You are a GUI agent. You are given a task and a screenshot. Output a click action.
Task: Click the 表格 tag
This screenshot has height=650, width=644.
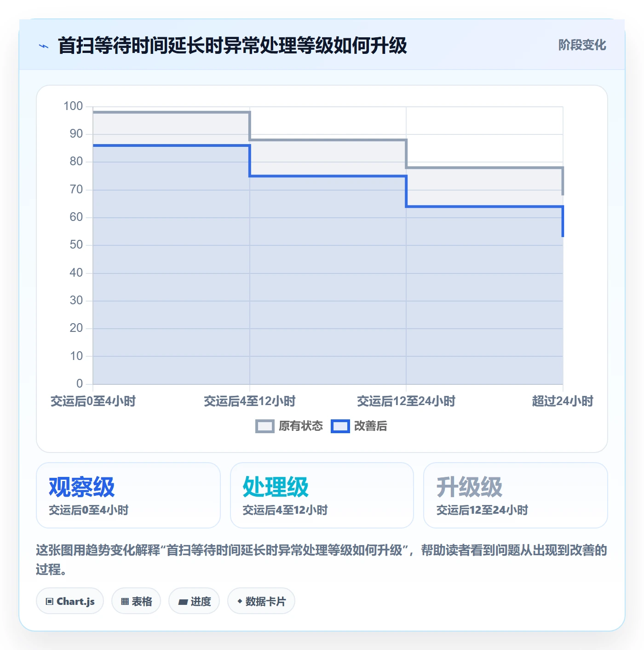(x=136, y=601)
